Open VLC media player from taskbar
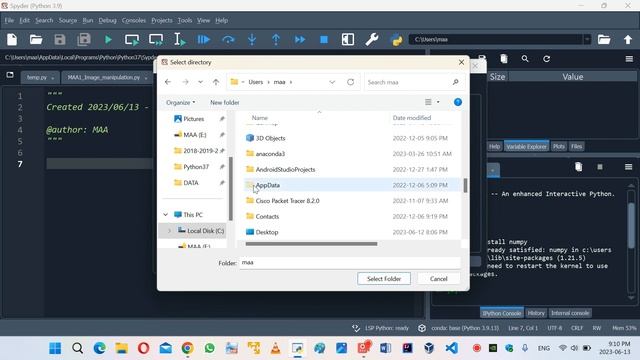This screenshot has height=360, width=640. pos(276,348)
